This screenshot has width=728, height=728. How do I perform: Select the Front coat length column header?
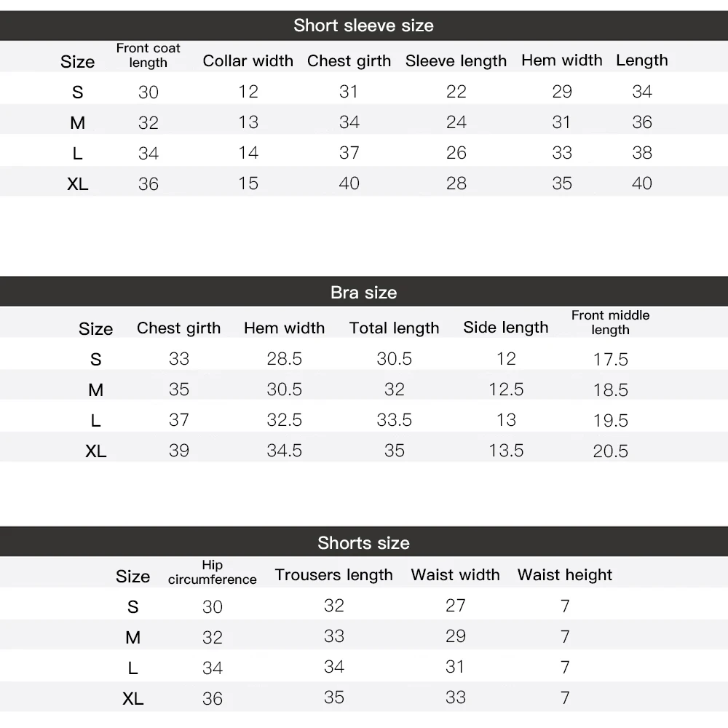point(148,55)
